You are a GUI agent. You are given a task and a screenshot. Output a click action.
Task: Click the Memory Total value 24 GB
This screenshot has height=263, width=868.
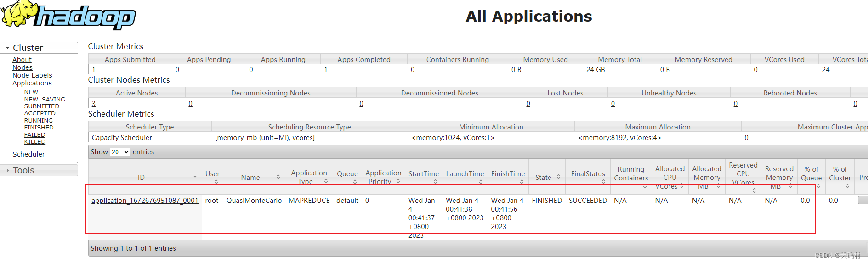click(x=596, y=70)
